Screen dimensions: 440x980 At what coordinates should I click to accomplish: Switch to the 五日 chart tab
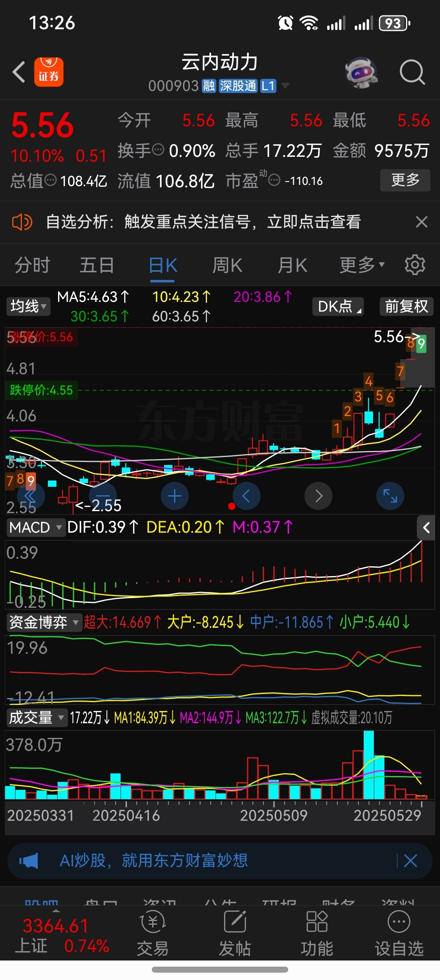[97, 265]
